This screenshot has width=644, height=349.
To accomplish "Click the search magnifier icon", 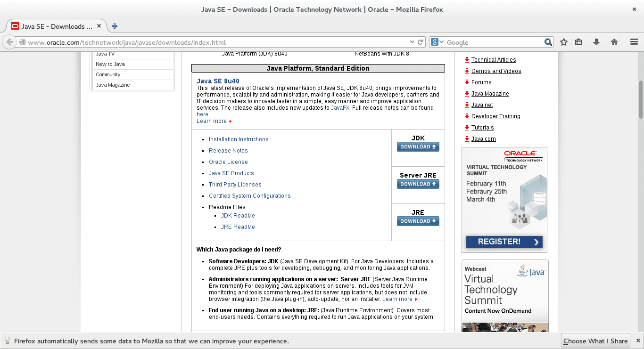I will coord(548,42).
